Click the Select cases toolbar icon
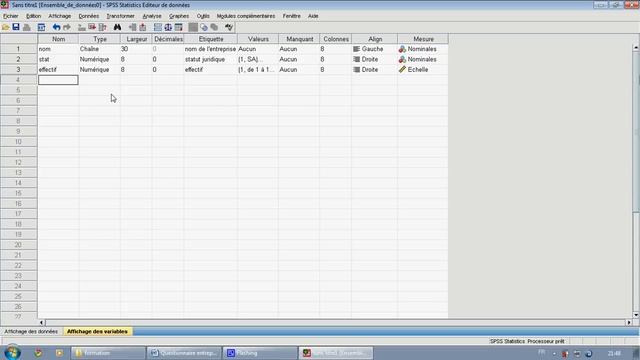The width and height of the screenshot is (640, 360). (x=178, y=27)
